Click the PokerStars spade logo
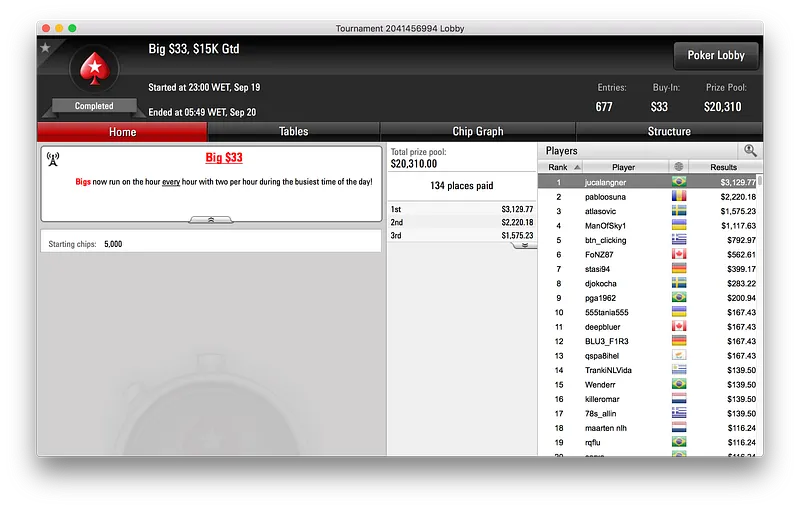Image resolution: width=800 pixels, height=509 pixels. [94, 68]
